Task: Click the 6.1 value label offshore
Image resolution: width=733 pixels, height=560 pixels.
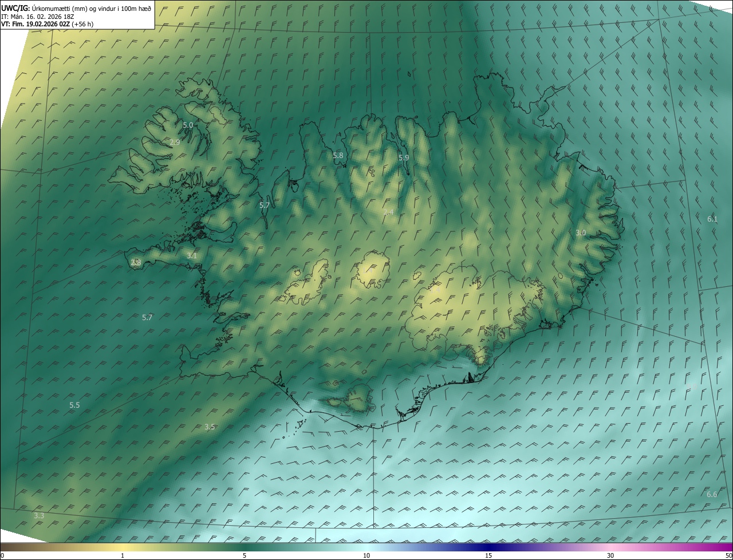Action: pos(712,219)
